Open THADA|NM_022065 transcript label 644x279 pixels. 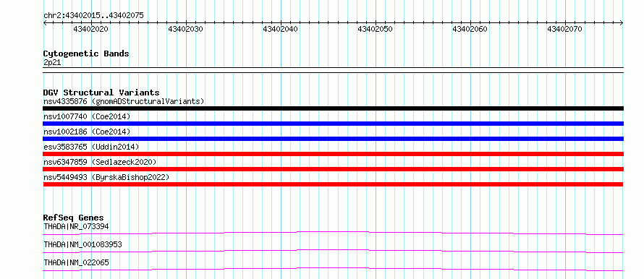click(x=76, y=262)
